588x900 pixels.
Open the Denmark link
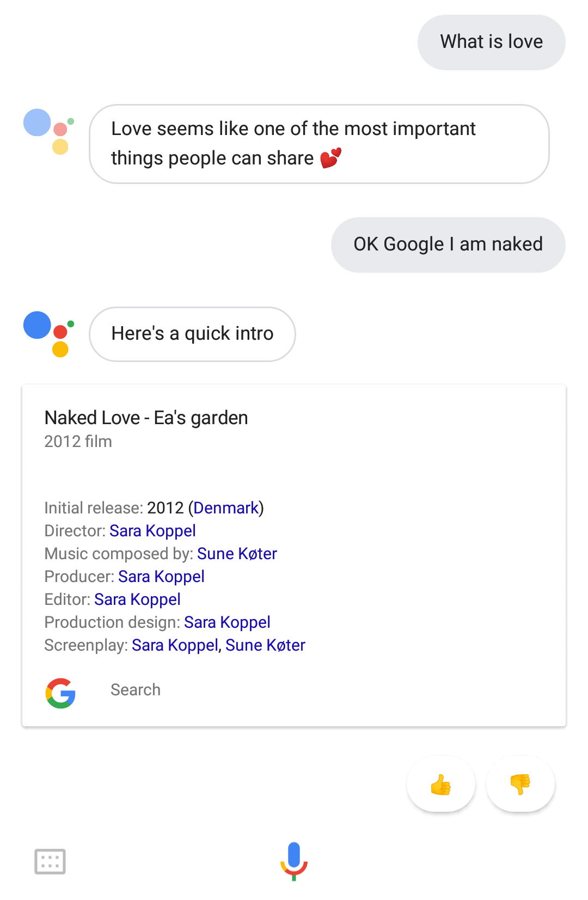tap(226, 508)
